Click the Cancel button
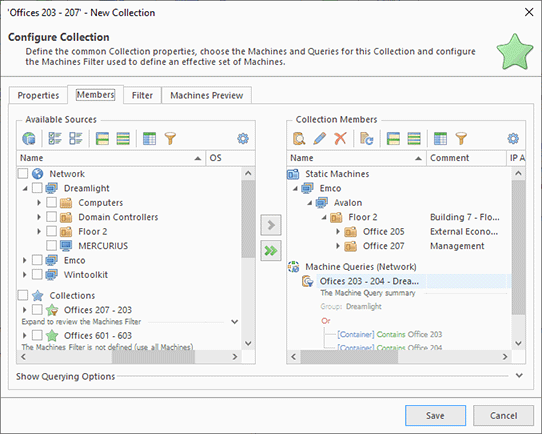The image size is (542, 434). 503,415
